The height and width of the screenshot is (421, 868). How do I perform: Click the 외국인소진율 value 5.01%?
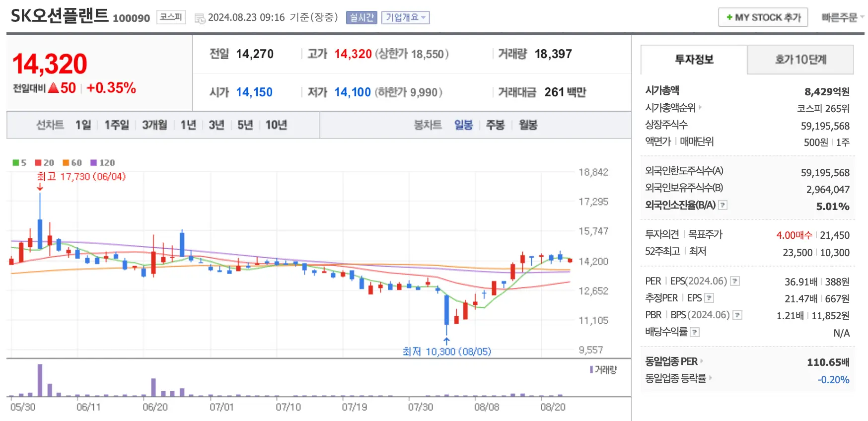click(x=833, y=206)
